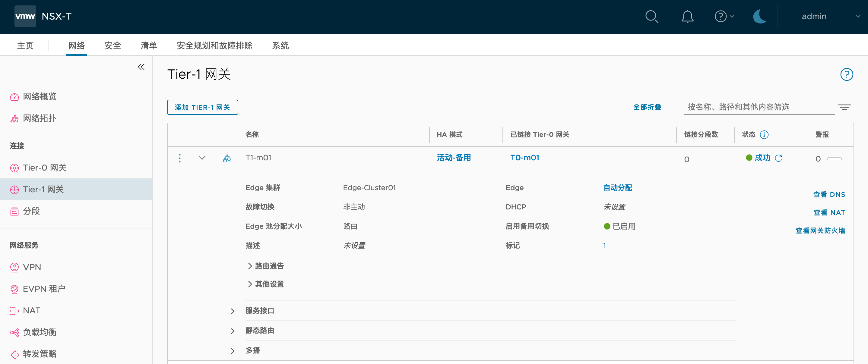Click the 成功 status link
Image resolution: width=868 pixels, height=364 pixels.
762,158
